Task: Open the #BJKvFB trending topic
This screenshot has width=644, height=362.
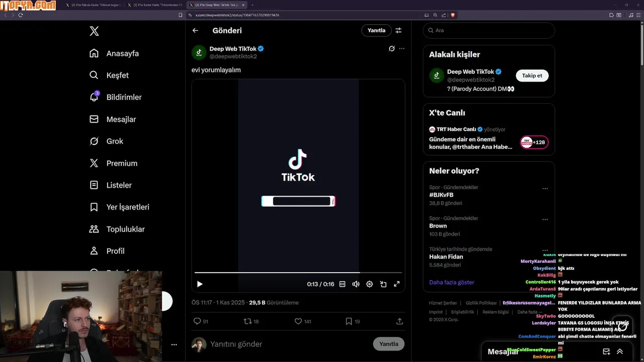Action: 441,195
